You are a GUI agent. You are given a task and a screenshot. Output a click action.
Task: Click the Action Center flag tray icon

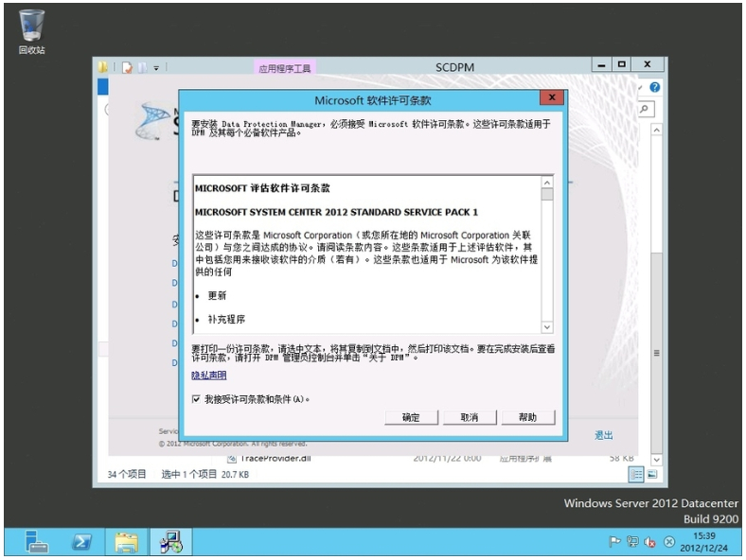(614, 541)
